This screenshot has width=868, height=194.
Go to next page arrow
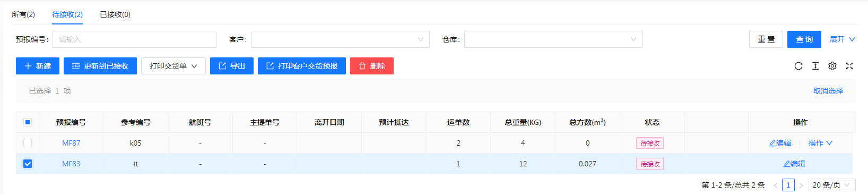[x=801, y=185]
